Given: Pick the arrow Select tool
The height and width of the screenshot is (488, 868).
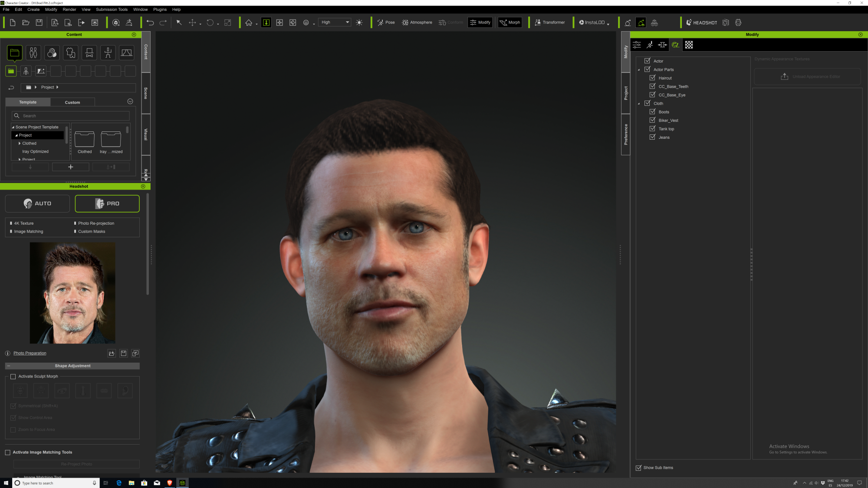Looking at the screenshot, I should coord(179,23).
